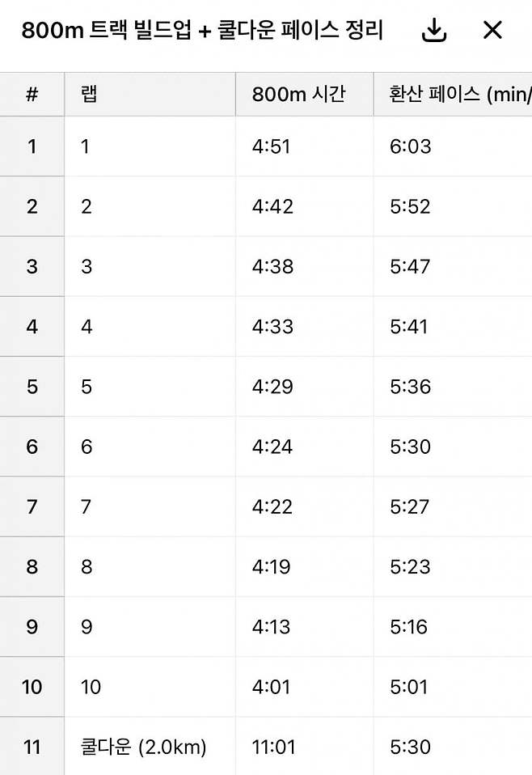Image resolution: width=532 pixels, height=775 pixels.
Task: Select row number 11 header
Action: point(32,747)
